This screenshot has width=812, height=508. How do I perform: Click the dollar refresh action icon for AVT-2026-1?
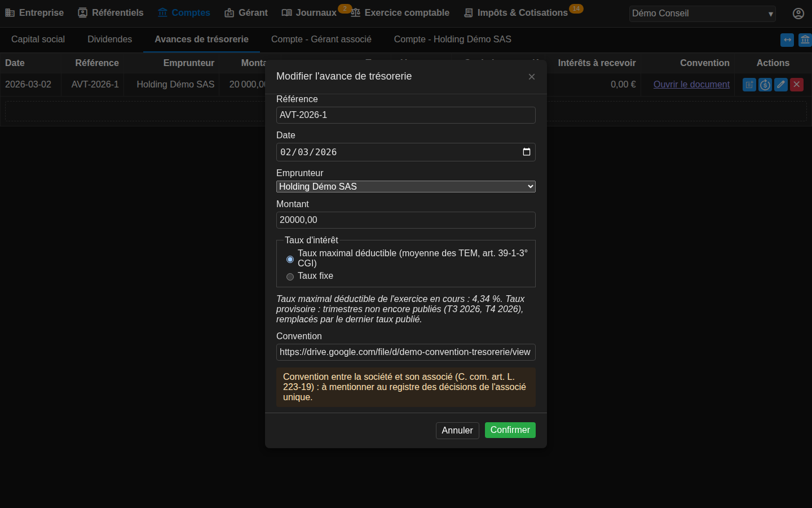click(x=765, y=85)
